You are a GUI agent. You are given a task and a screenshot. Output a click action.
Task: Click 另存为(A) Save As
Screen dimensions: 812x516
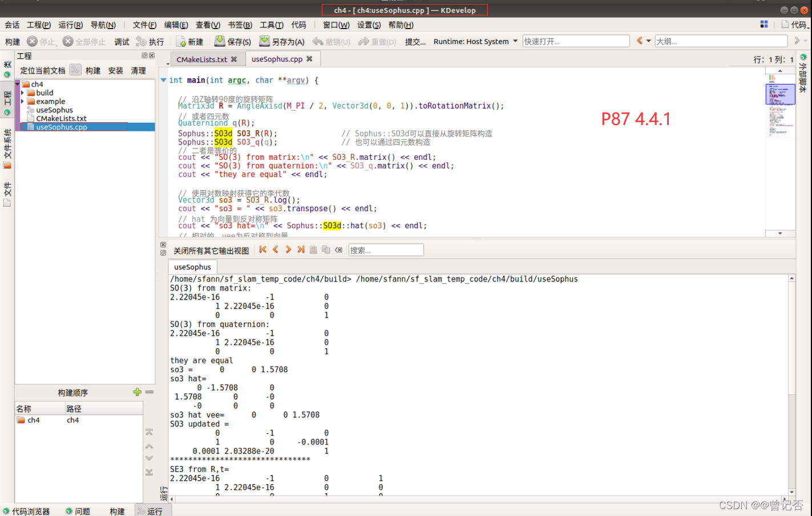point(282,42)
